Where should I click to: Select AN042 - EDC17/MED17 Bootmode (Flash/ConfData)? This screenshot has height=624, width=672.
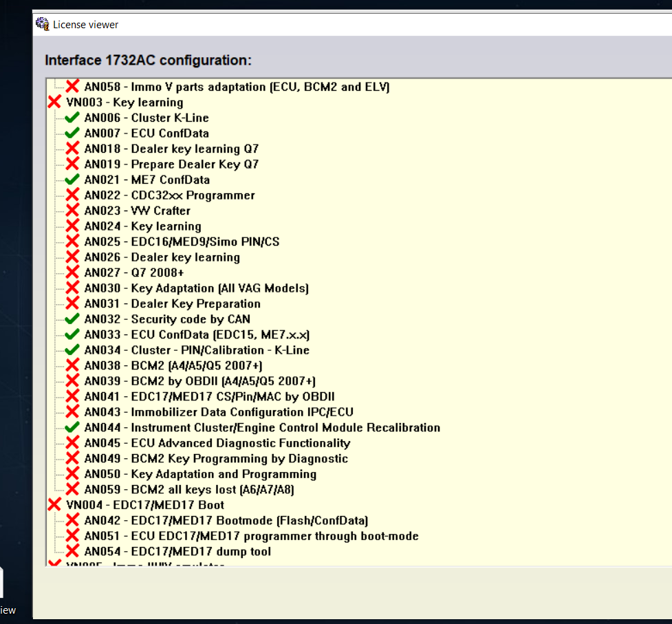coord(226,520)
